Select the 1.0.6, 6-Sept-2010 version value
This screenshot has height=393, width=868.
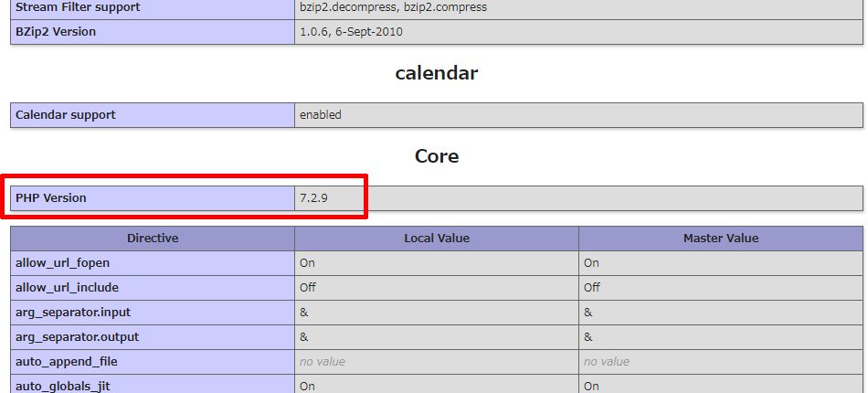[351, 32]
